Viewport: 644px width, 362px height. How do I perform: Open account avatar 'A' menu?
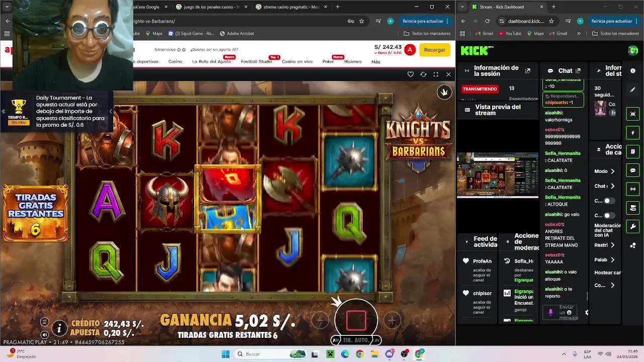click(x=410, y=50)
